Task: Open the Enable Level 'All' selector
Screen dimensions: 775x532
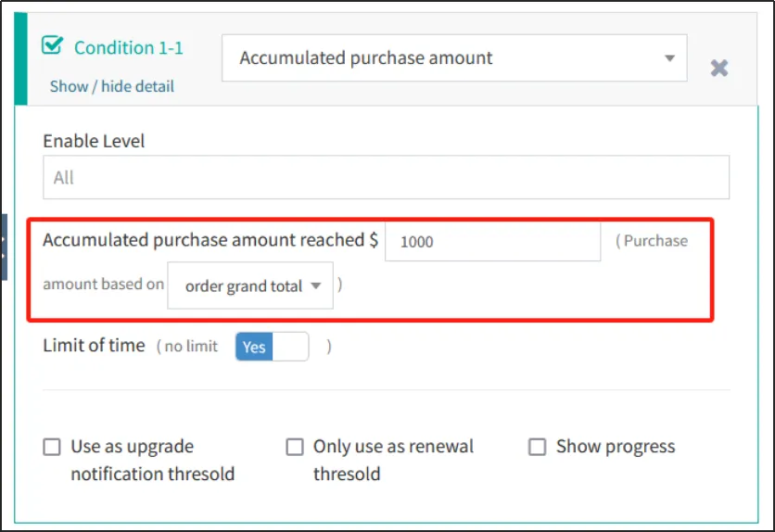Action: [386, 177]
